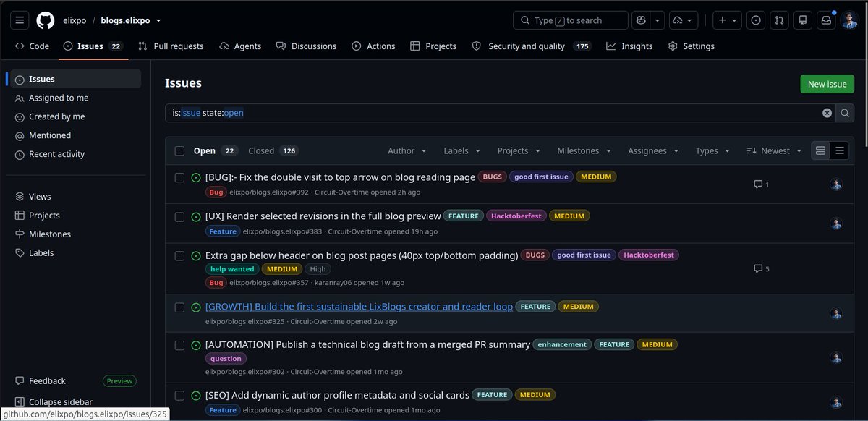
Task: Open the create new plus dropdown
Action: 728,20
